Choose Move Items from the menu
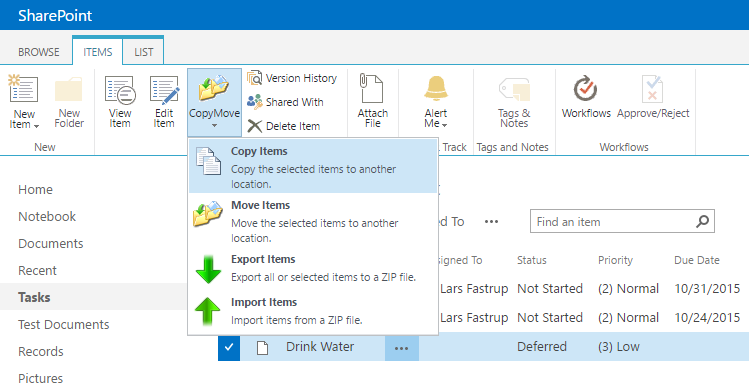 coord(313,220)
